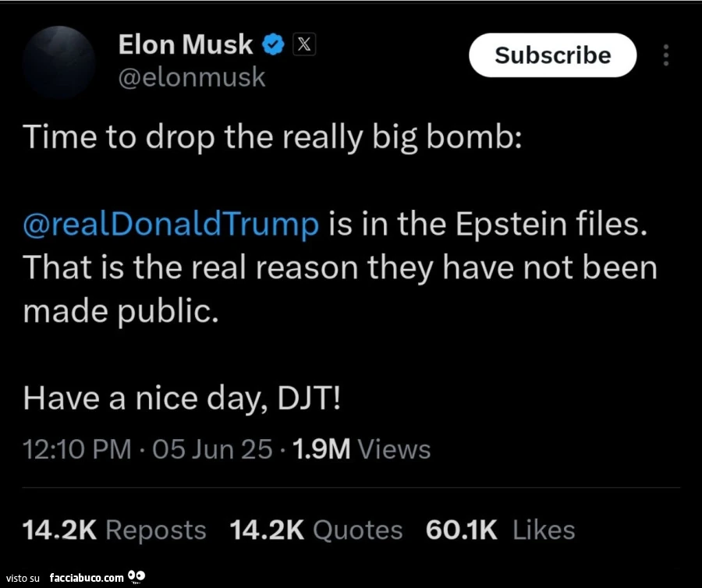The image size is (702, 588).
Task: Show the 14.2K Quotes list
Action: (x=316, y=530)
